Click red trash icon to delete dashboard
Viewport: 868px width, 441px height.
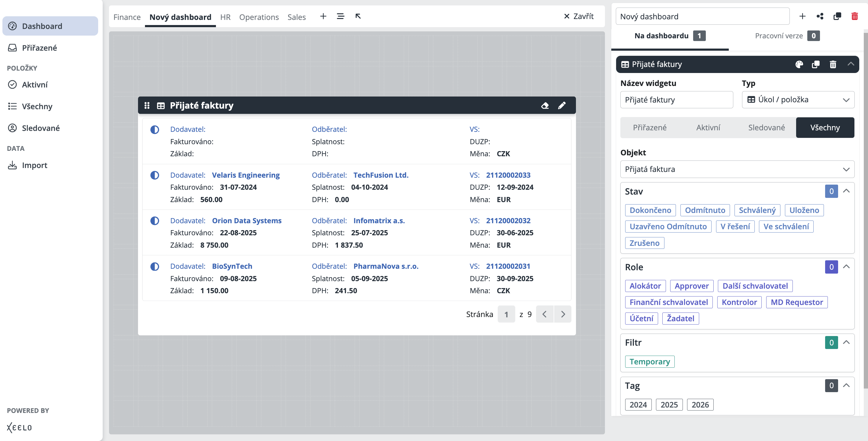[854, 16]
